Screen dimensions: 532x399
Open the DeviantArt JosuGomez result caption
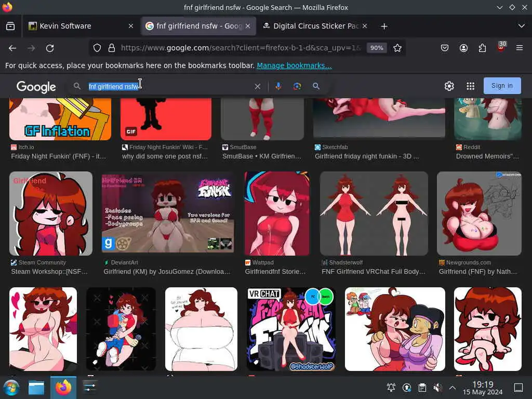coord(167,272)
